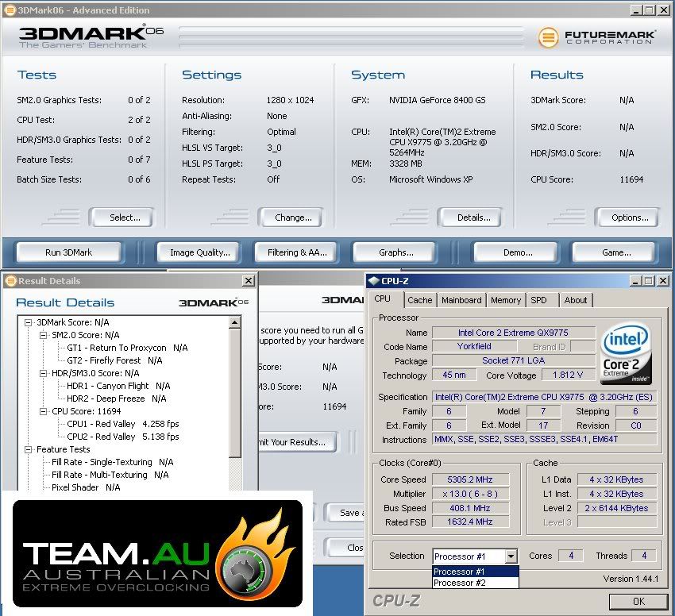
Task: Click the Intel Core 2 Extreme logo
Action: click(627, 353)
